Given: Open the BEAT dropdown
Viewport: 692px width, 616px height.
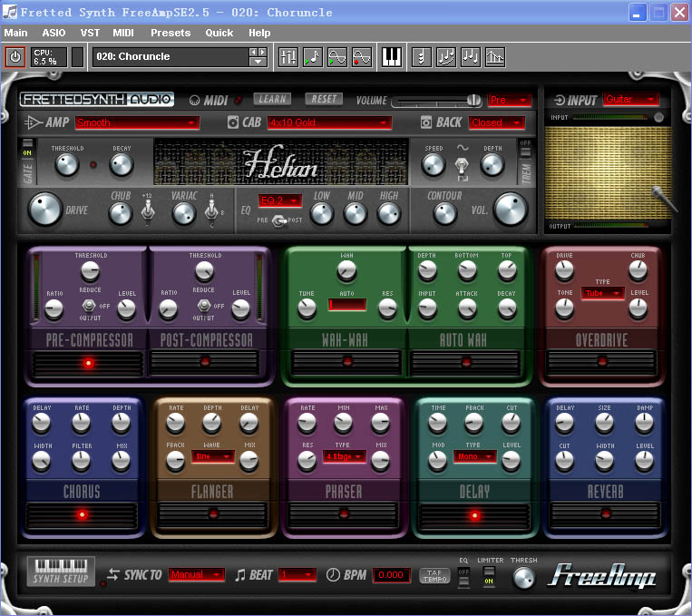Looking at the screenshot, I should coord(297,575).
